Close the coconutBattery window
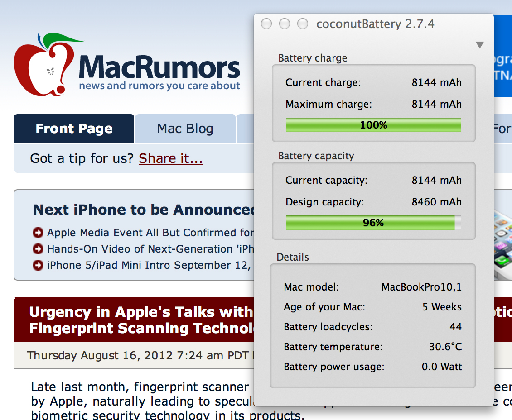The height and width of the screenshot is (420, 512). tap(266, 24)
